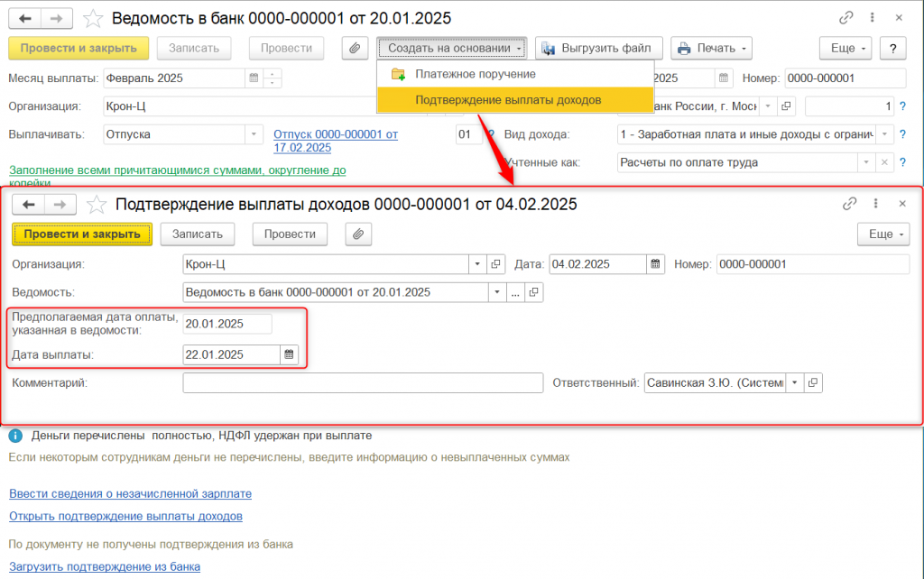Go forward arrow in Подтверждение выплаты доходов window
Screen dimensions: 924x579
tap(60, 205)
